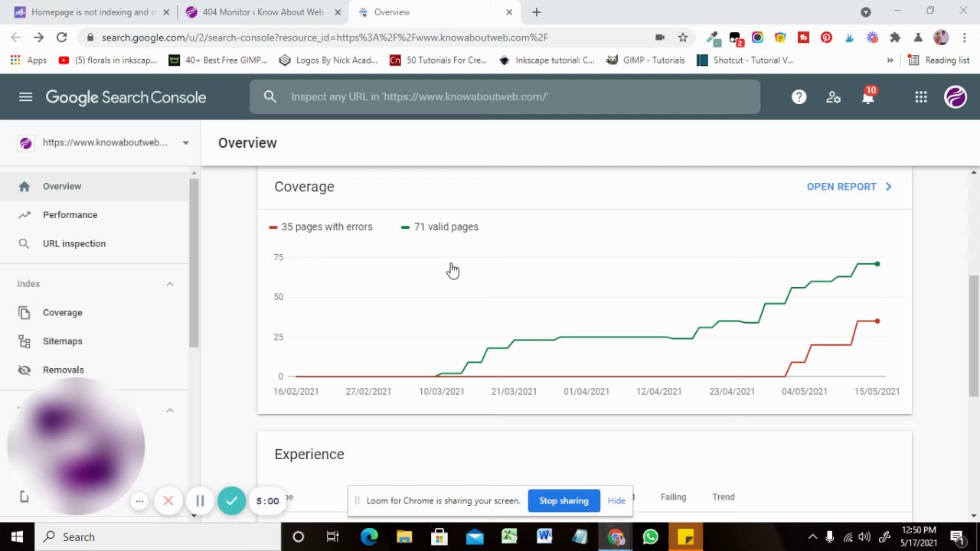
Task: Open a new browser tab
Action: tap(537, 12)
